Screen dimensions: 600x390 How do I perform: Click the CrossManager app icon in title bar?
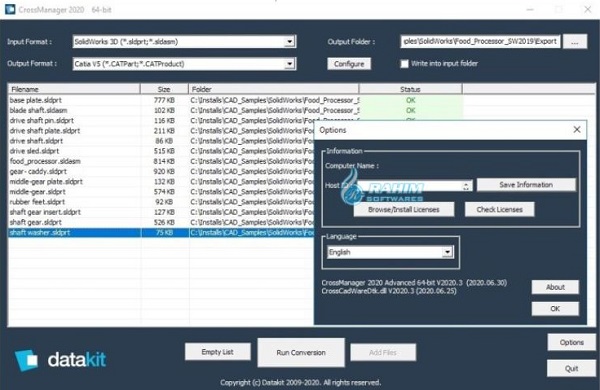10,9
